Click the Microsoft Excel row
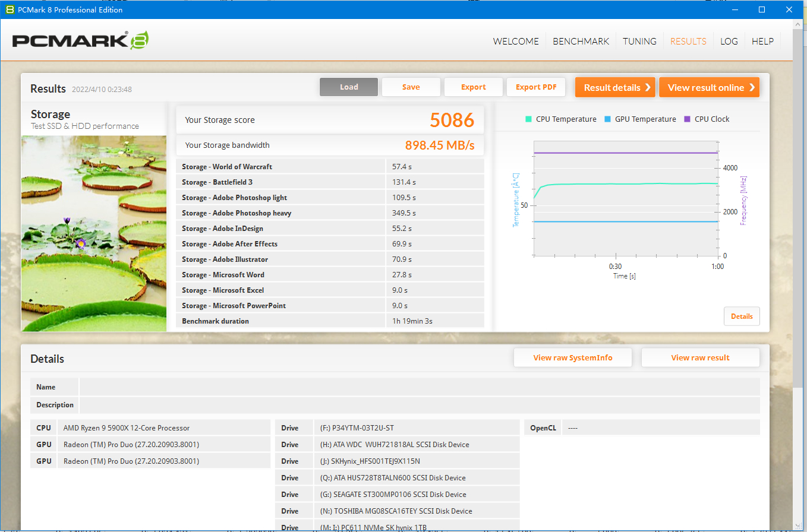 pyautogui.click(x=330, y=290)
